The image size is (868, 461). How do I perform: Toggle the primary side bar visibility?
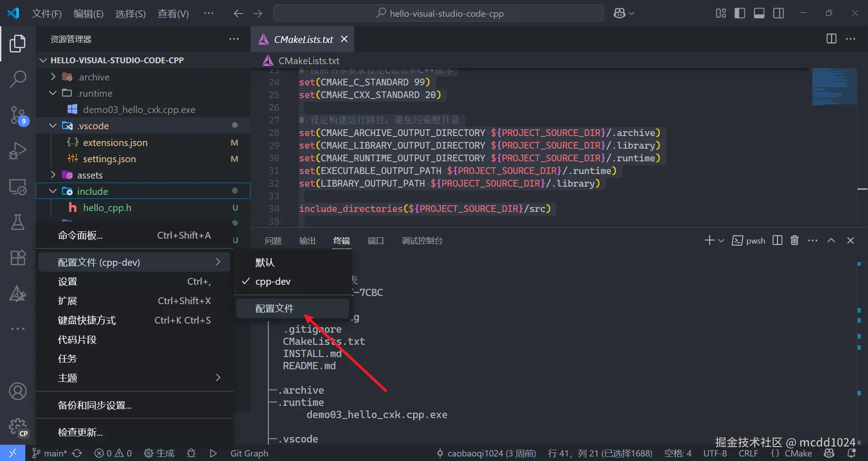(x=740, y=14)
